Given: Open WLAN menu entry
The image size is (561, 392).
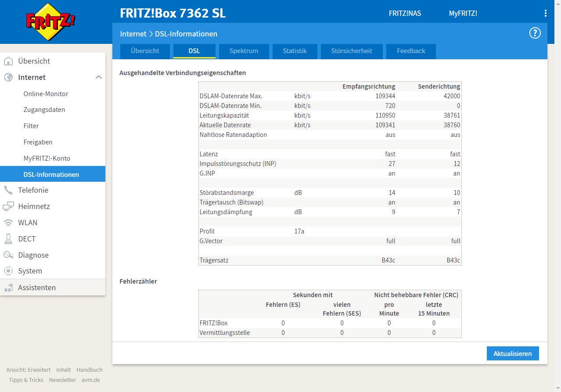Looking at the screenshot, I should pos(53,223).
